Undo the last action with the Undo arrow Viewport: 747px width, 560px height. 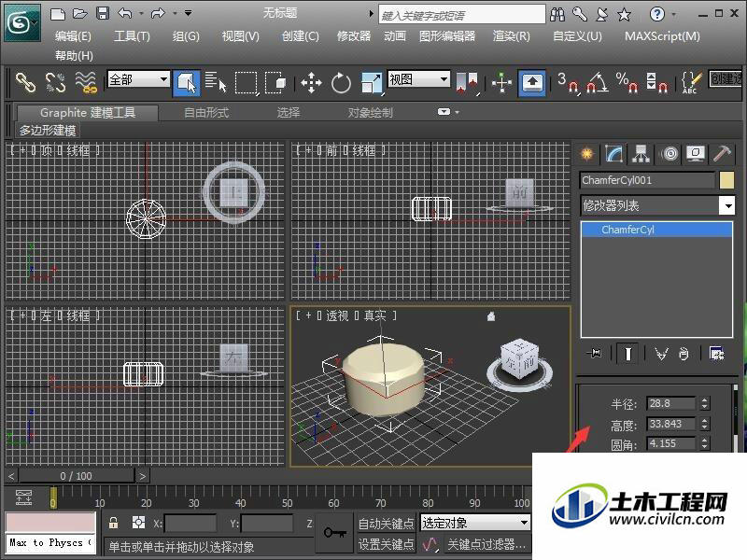(125, 13)
